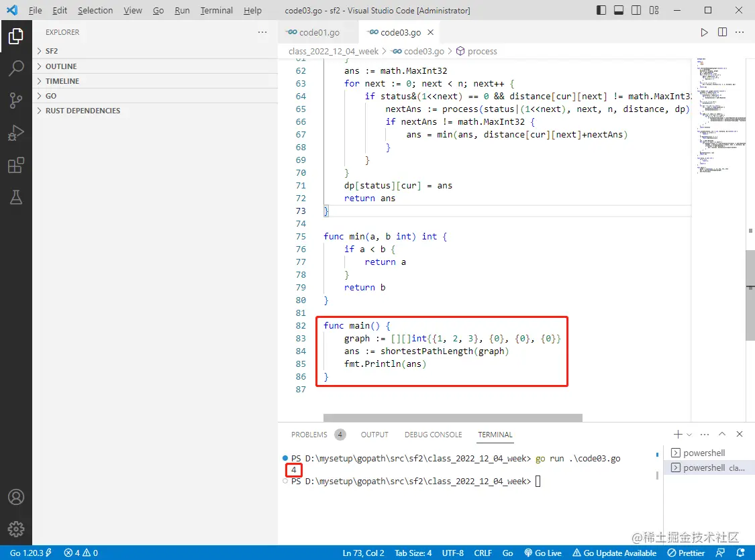Open the Go menu
This screenshot has width=755, height=560.
[x=158, y=10]
